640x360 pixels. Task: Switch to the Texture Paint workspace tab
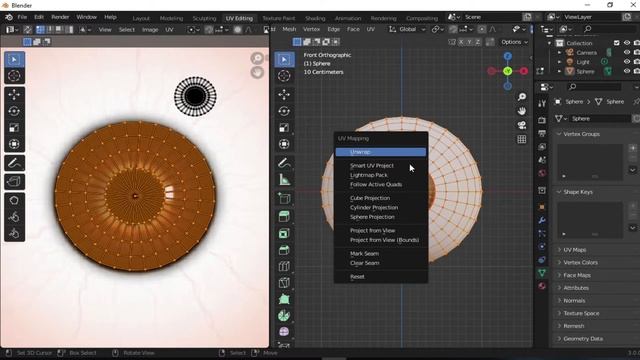(x=279, y=18)
